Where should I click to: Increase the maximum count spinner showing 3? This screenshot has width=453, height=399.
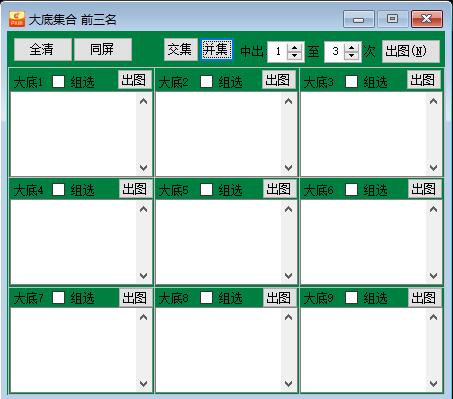[351, 48]
